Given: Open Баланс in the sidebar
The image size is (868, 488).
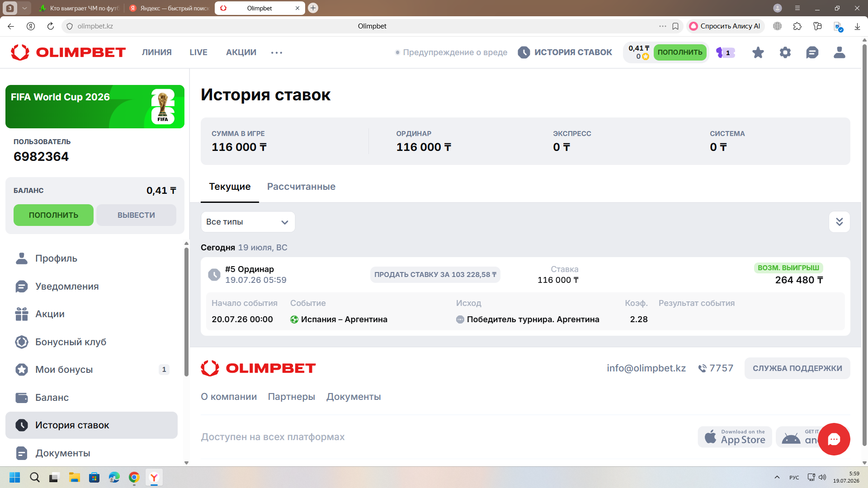Looking at the screenshot, I should (x=91, y=398).
